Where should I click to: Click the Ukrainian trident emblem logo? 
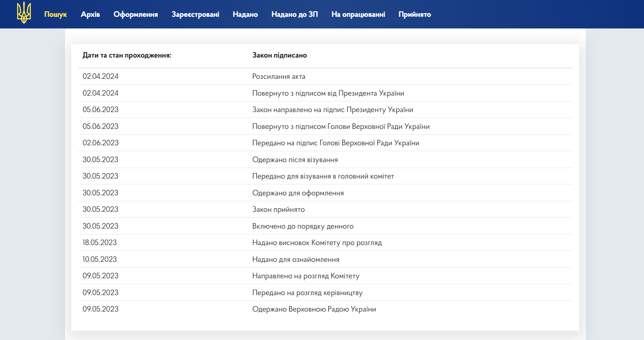tap(24, 13)
